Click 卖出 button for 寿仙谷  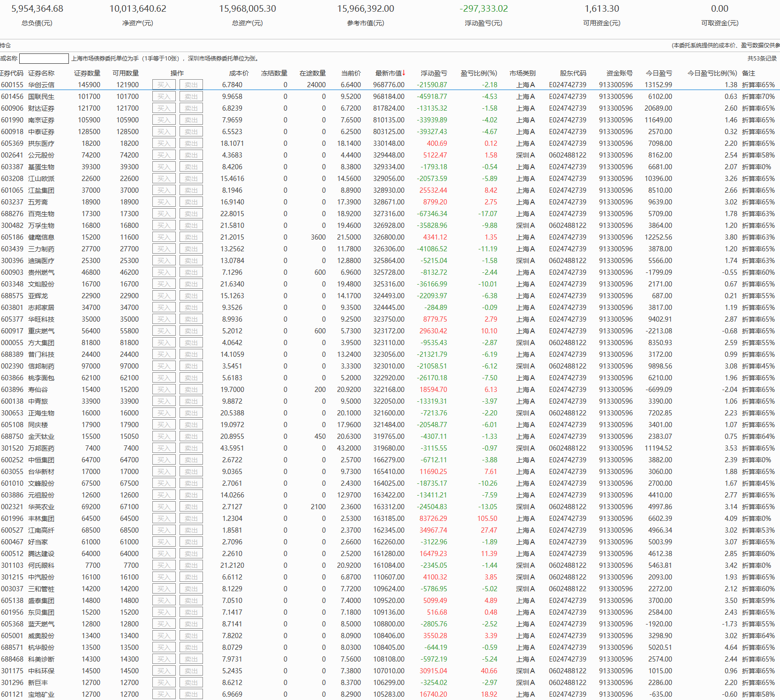coord(191,390)
